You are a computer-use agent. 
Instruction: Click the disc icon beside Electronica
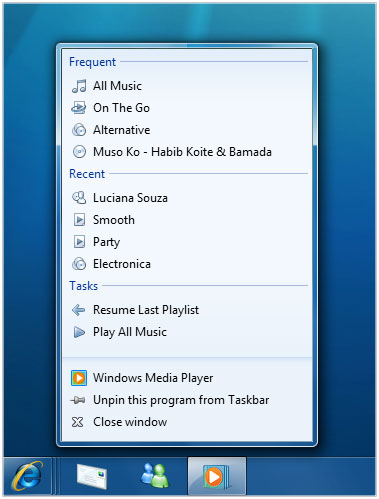(x=79, y=264)
